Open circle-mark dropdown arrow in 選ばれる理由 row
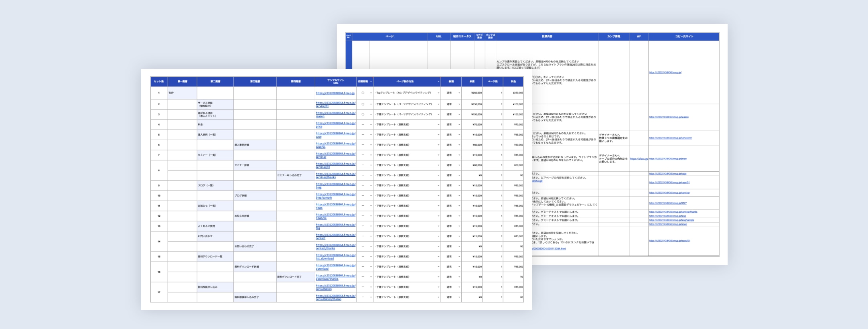This screenshot has width=868, height=329. tap(371, 114)
